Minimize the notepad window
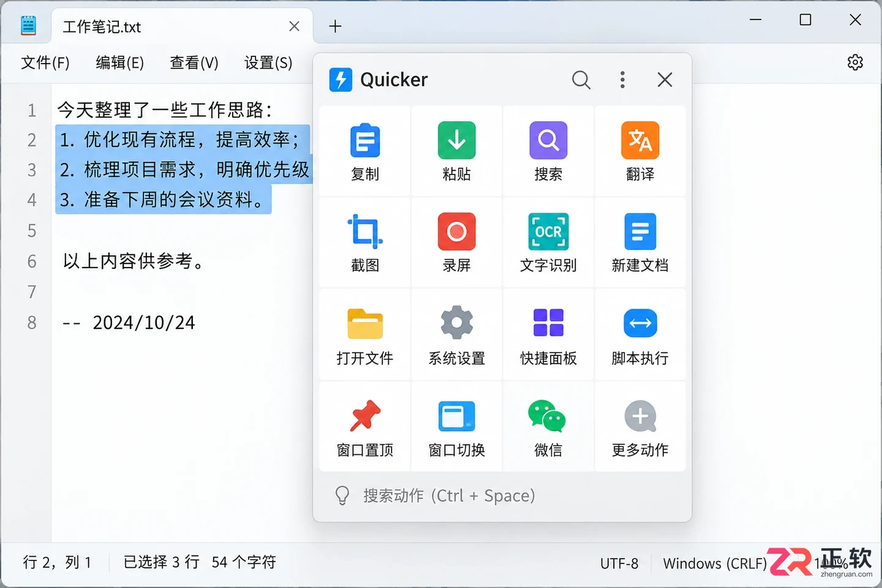This screenshot has width=882, height=588. click(x=756, y=20)
